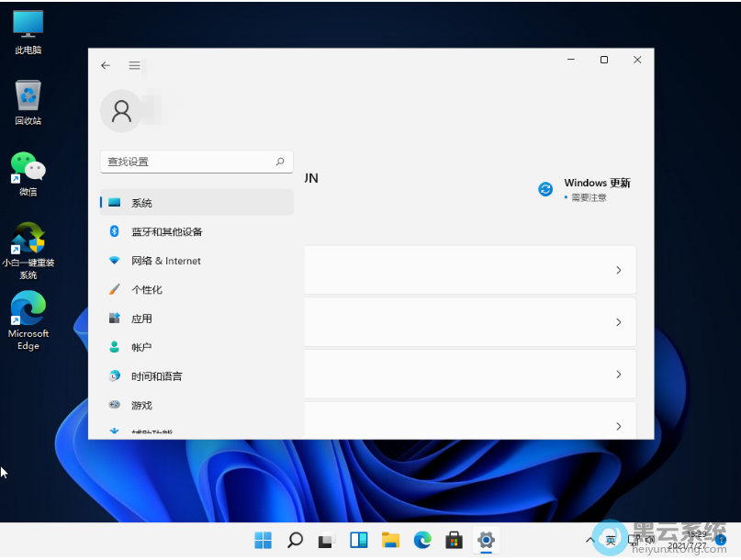
Task: Show hidden system tray icons chevron
Action: [x=589, y=540]
